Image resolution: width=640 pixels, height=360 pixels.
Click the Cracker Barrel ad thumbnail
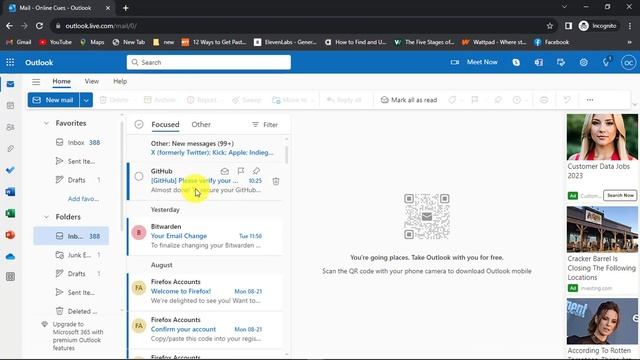click(602, 229)
